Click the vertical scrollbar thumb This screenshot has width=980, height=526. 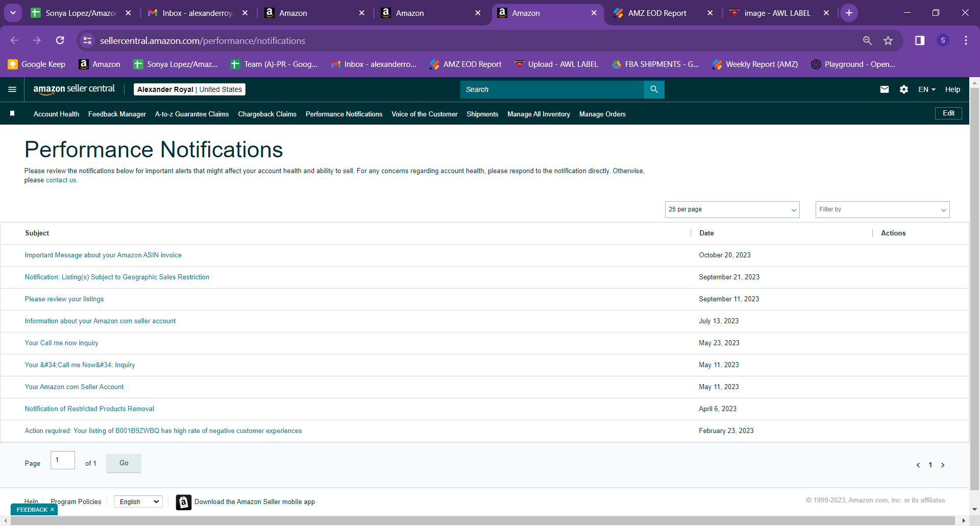(x=974, y=289)
